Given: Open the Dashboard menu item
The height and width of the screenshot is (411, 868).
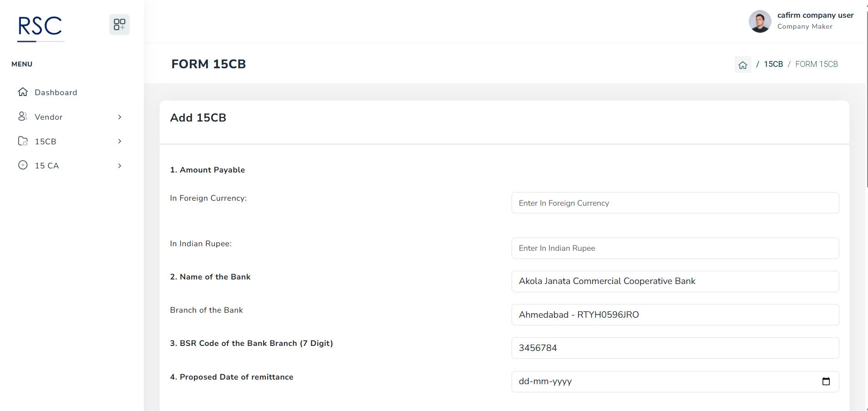Looking at the screenshot, I should (x=56, y=92).
